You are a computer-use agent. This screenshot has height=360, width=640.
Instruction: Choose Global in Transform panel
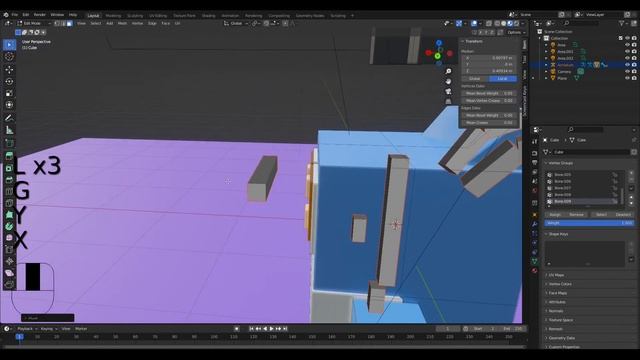475,78
